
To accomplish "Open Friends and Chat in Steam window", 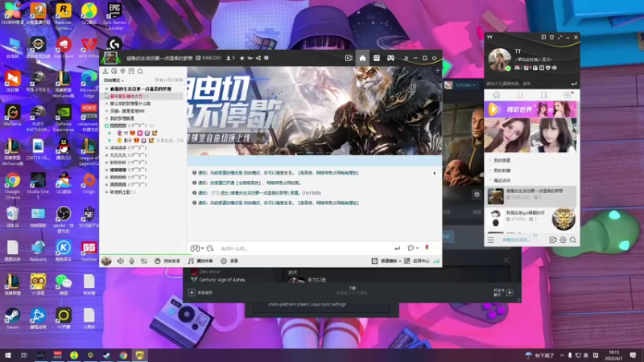I will pyautogui.click(x=504, y=292).
